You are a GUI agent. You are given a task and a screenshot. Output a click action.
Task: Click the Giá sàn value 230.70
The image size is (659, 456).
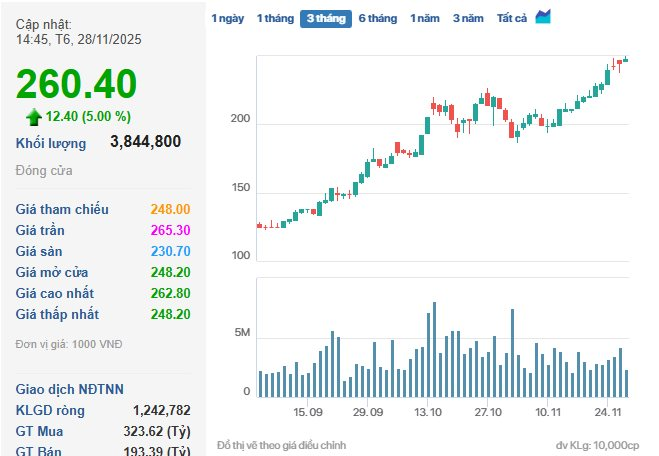[x=170, y=251]
